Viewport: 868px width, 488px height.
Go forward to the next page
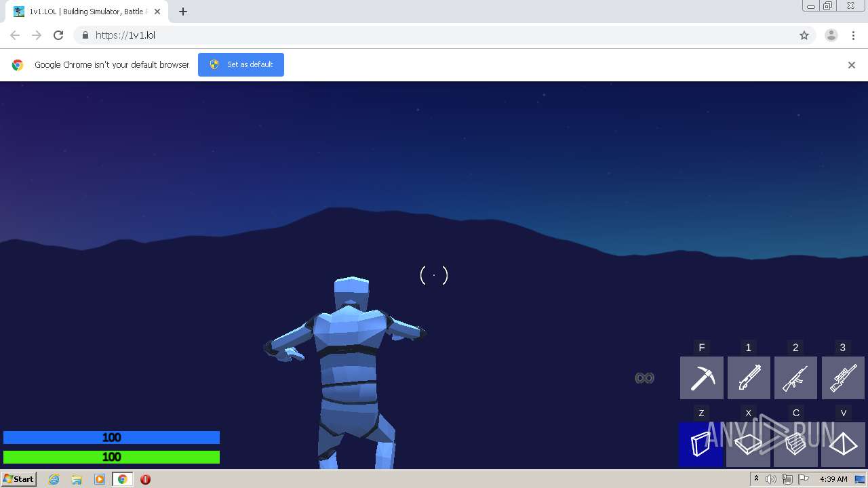[37, 35]
